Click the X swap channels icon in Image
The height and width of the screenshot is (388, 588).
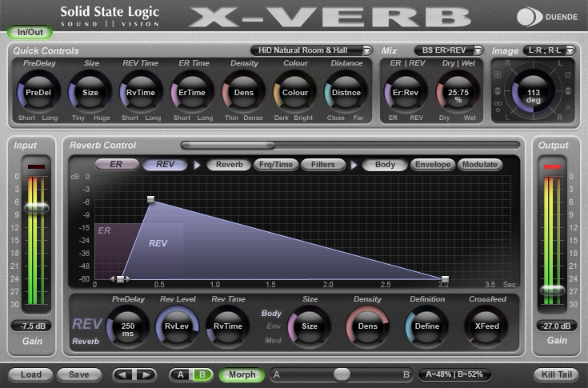tap(568, 107)
